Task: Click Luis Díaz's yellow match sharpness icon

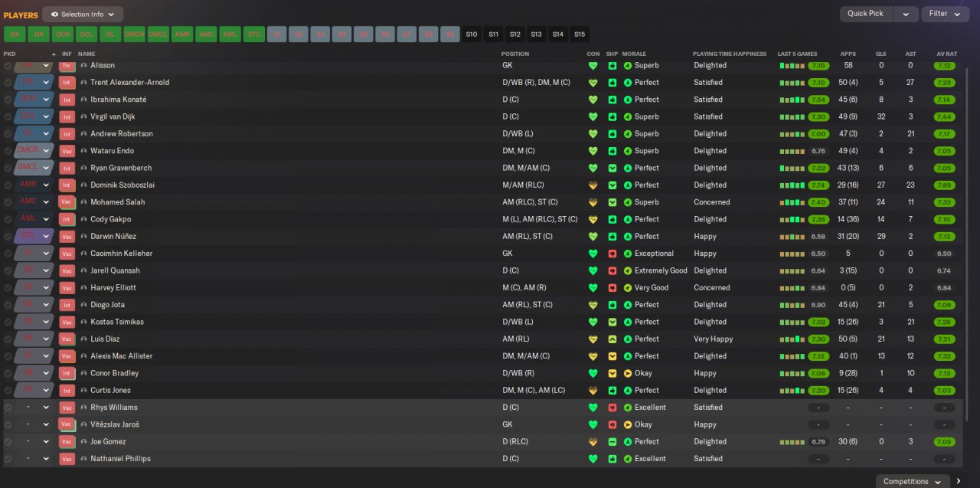Action: click(x=612, y=339)
